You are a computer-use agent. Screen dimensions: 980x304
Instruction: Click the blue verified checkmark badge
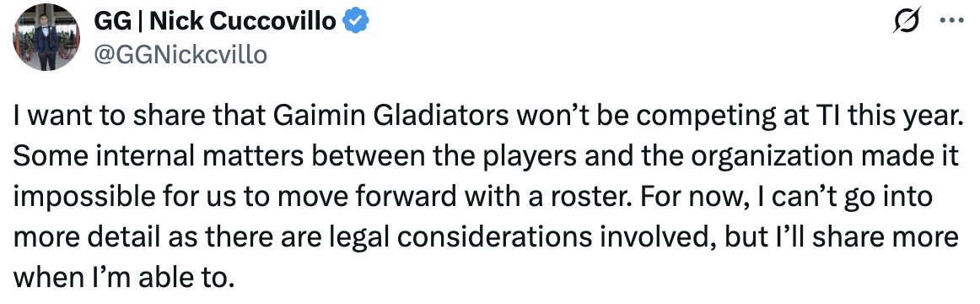tap(357, 21)
